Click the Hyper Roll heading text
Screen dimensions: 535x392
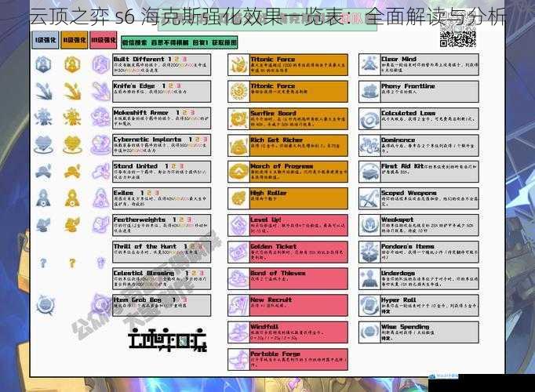[x=399, y=300]
